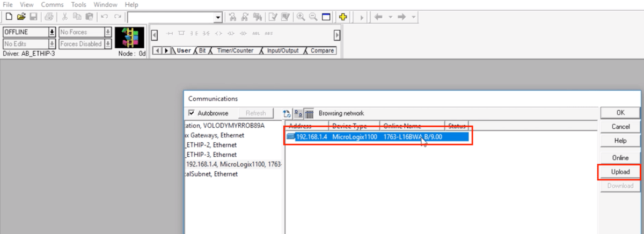
Task: Click the Zoom In magnifier icon
Action: [x=301, y=17]
